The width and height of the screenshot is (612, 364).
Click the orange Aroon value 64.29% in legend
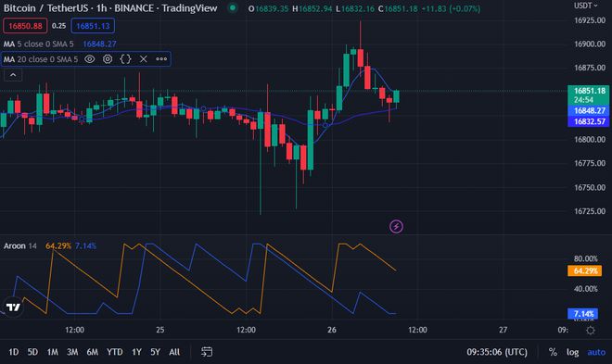click(x=58, y=246)
